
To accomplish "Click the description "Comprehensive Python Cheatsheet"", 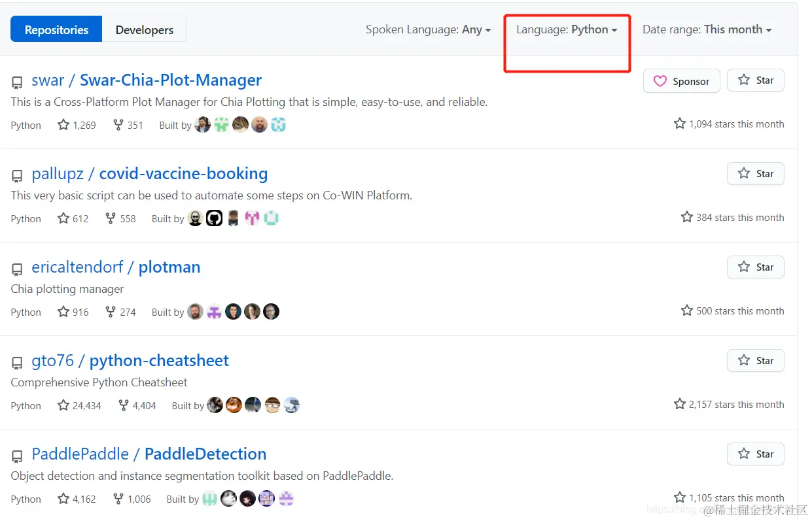I will coord(99,382).
